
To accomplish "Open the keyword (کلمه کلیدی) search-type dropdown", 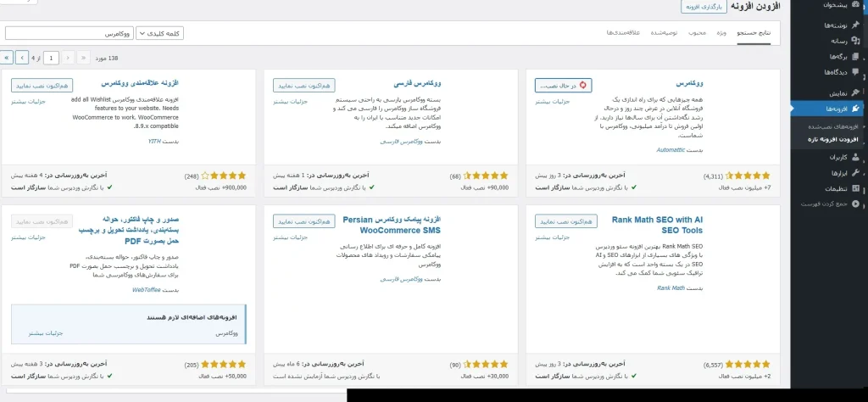I will pyautogui.click(x=159, y=33).
